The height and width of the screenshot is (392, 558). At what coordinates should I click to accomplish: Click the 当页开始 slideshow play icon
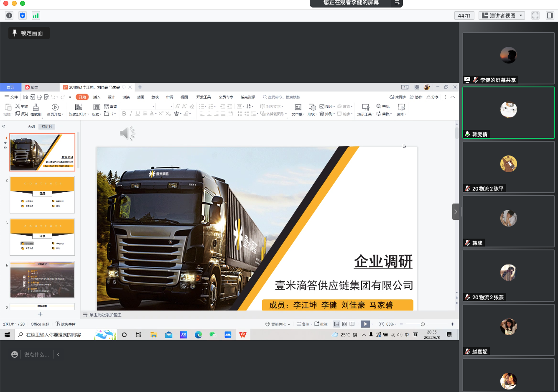55,107
